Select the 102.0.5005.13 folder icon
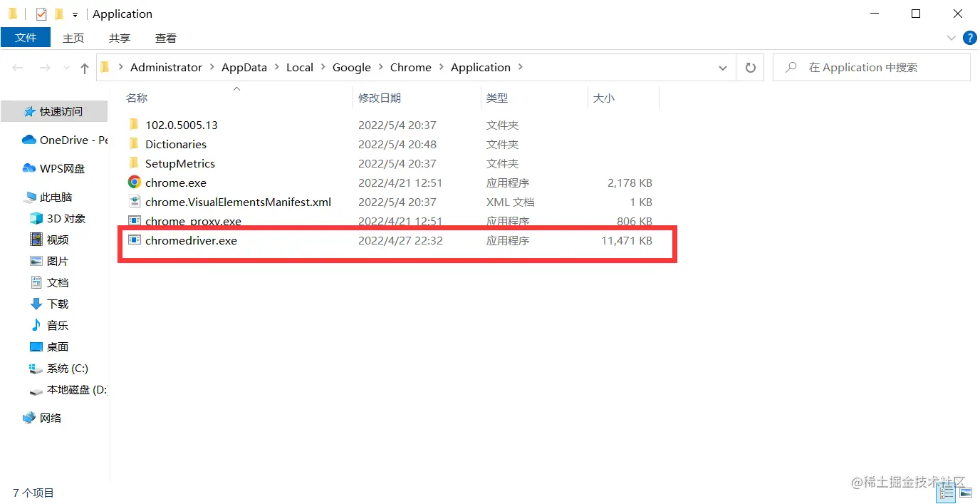The width and height of the screenshot is (980, 504). [x=134, y=124]
